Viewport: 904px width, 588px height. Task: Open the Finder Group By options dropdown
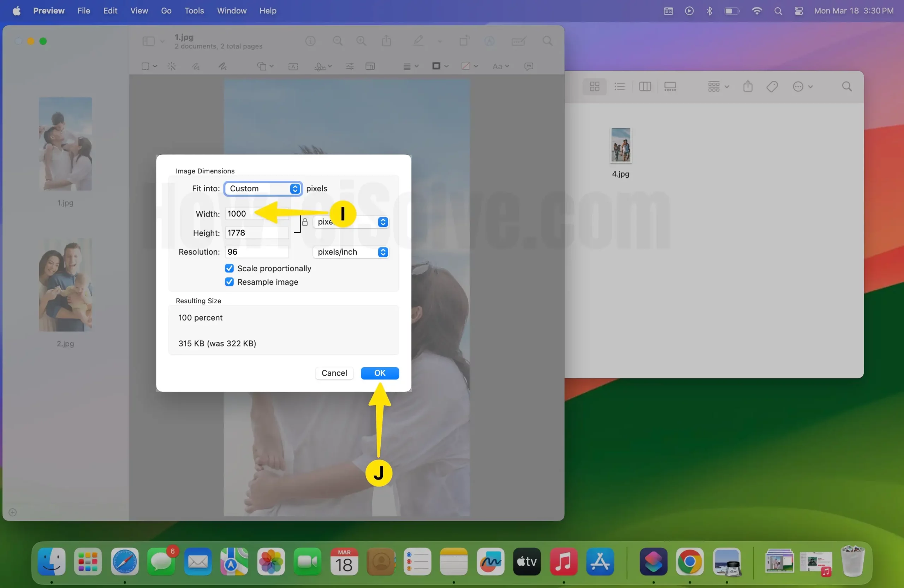[718, 87]
